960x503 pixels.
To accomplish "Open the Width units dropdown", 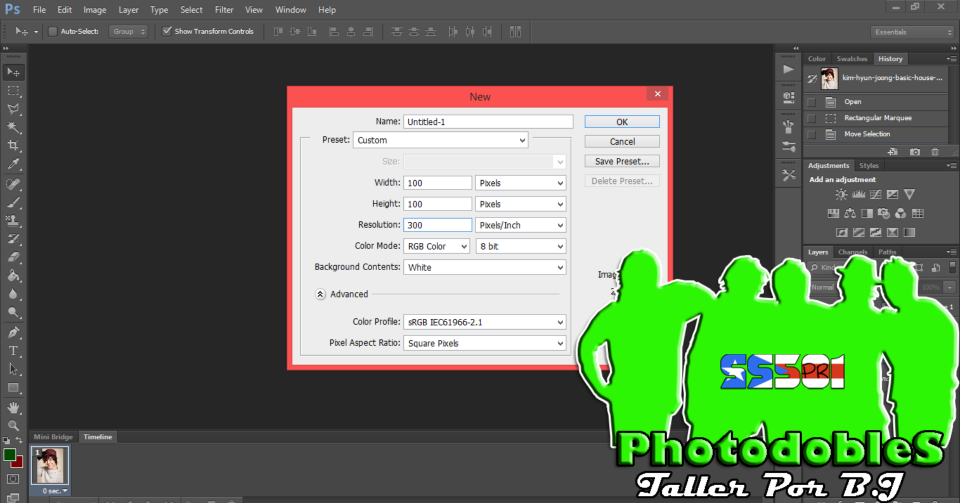I will (520, 183).
